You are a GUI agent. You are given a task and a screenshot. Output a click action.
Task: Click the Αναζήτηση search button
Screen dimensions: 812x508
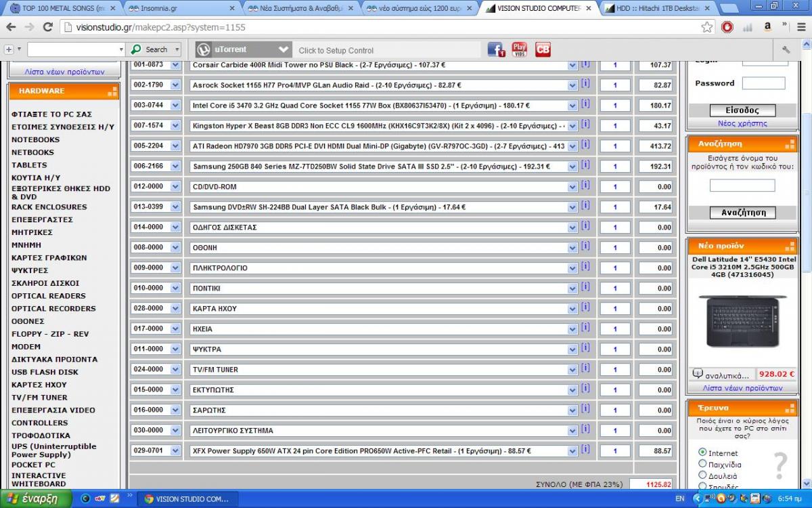point(742,213)
